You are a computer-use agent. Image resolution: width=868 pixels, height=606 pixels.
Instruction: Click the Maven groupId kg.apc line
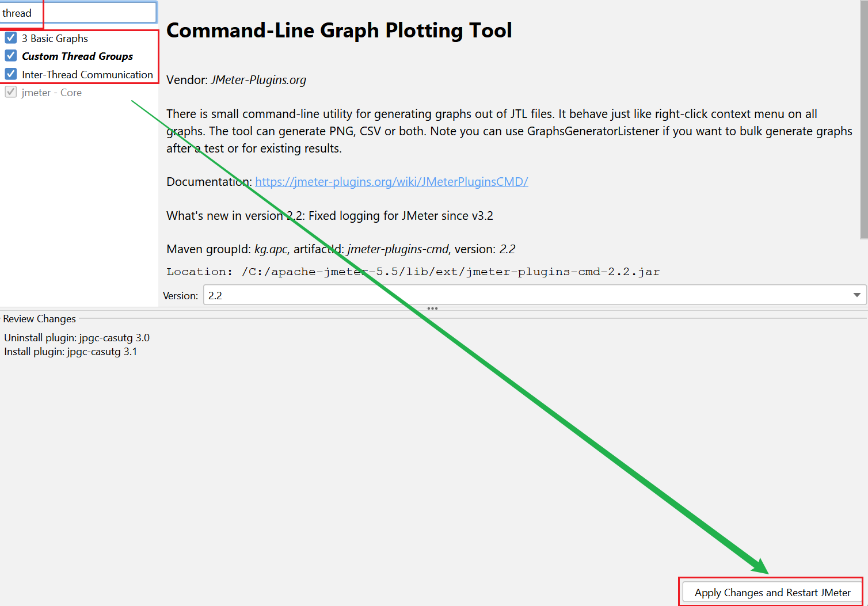pos(341,249)
